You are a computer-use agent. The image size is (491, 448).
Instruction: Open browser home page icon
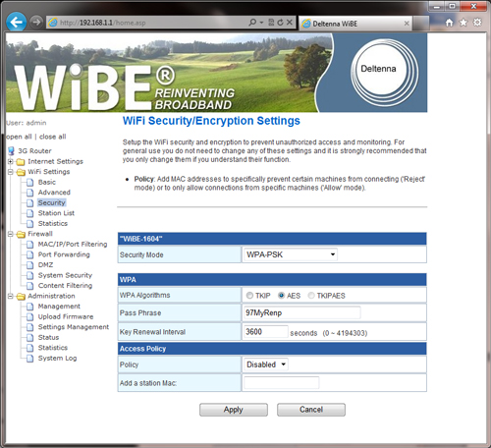(450, 23)
